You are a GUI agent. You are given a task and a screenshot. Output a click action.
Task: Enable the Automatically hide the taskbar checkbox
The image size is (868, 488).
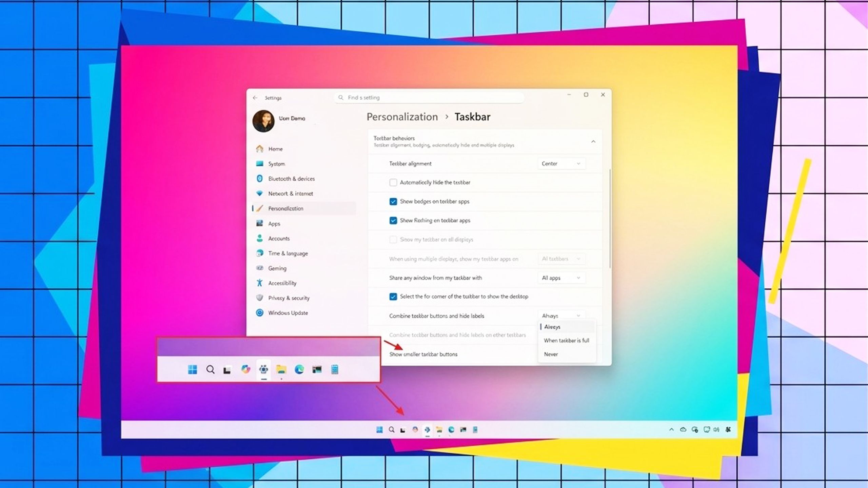tap(393, 182)
